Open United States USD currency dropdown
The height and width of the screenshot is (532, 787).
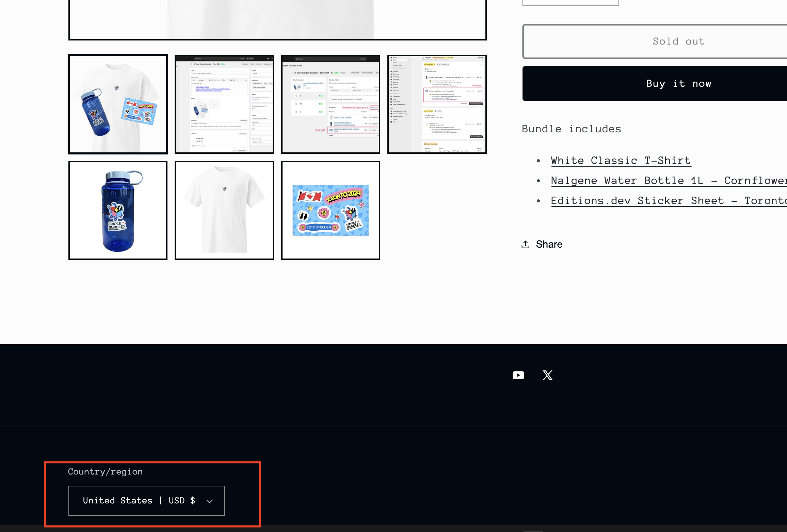point(139,500)
